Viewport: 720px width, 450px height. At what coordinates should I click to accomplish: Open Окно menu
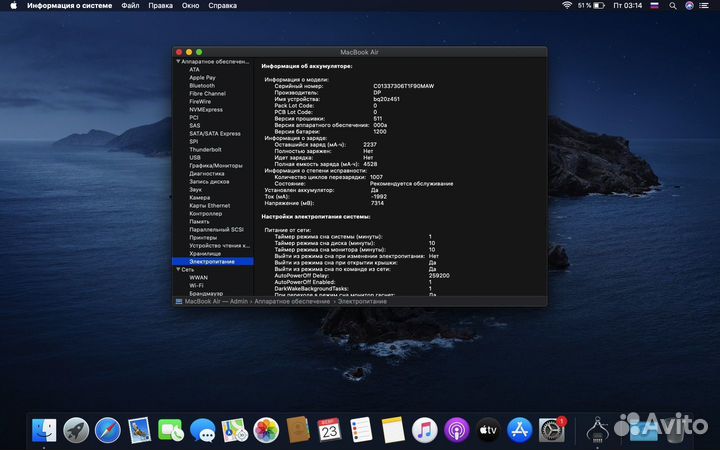tap(190, 6)
